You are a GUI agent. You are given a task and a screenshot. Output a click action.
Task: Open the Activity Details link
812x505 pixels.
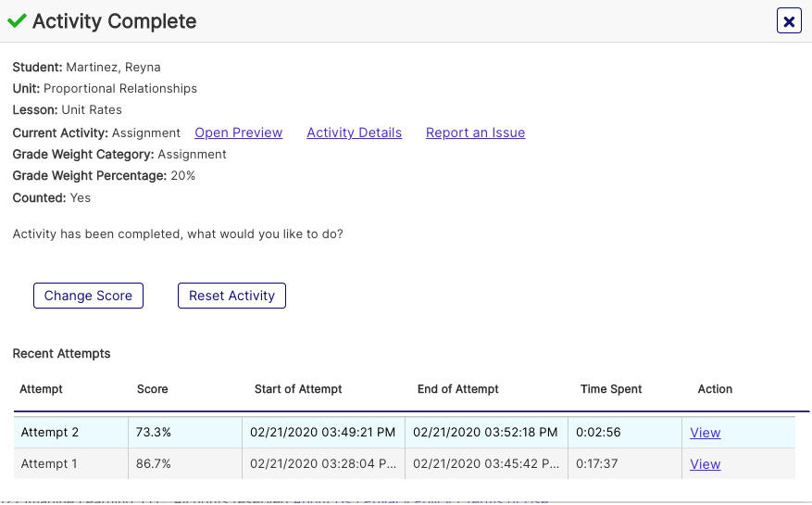(355, 133)
